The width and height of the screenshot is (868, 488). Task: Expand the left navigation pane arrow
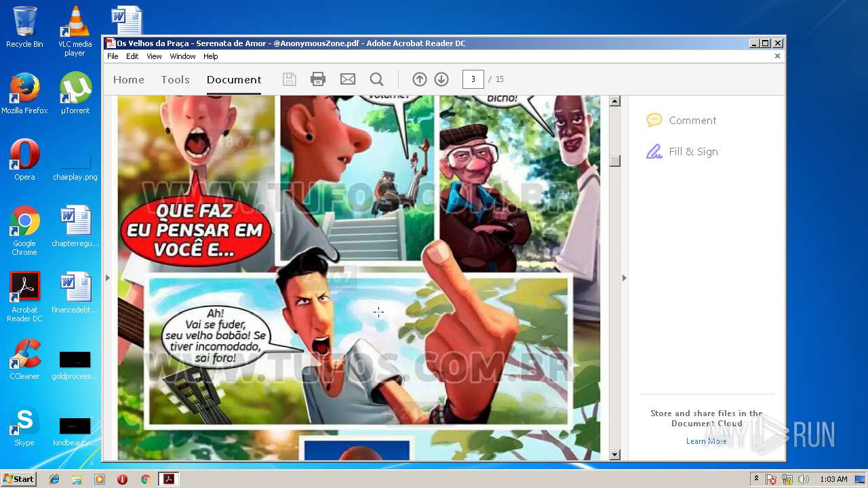[x=107, y=278]
